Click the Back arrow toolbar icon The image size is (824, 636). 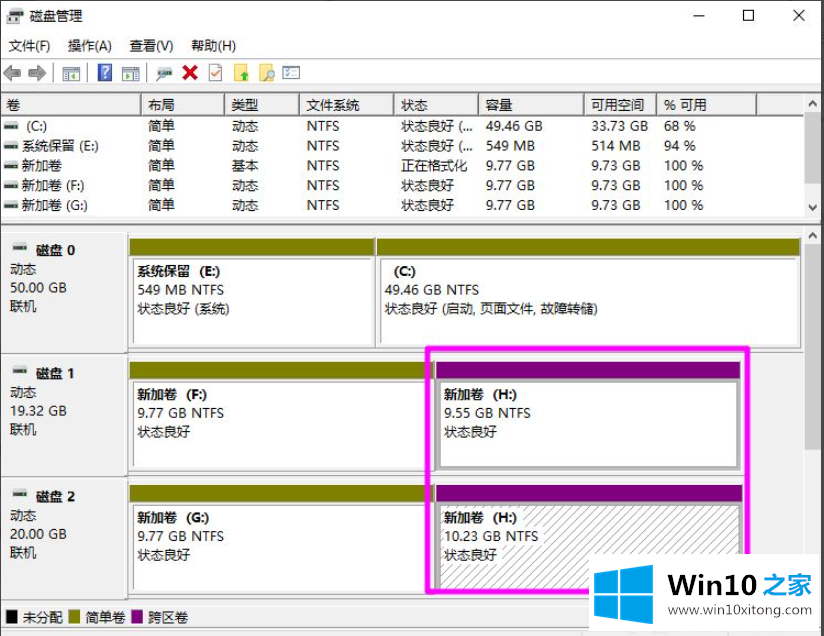click(x=13, y=73)
